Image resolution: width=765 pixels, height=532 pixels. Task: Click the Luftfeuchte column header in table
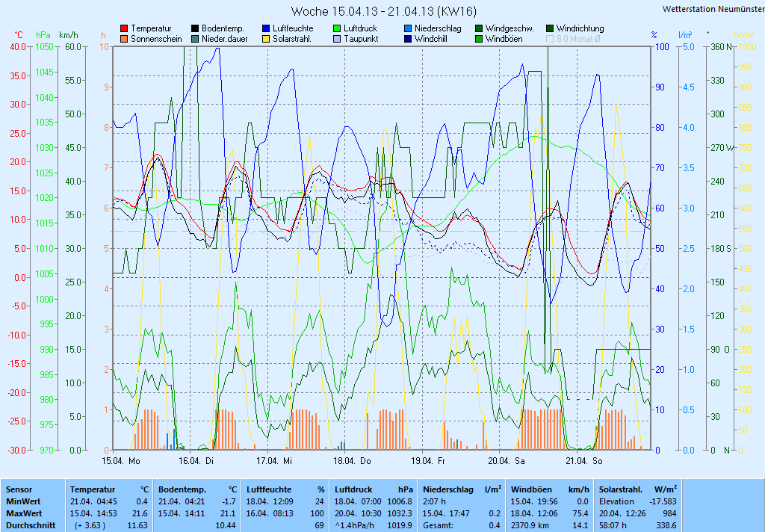coord(269,489)
